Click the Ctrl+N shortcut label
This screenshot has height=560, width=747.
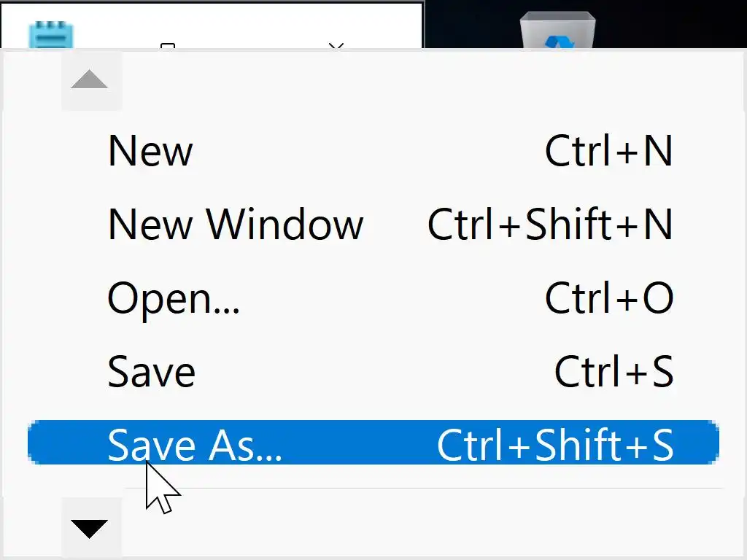pos(608,151)
